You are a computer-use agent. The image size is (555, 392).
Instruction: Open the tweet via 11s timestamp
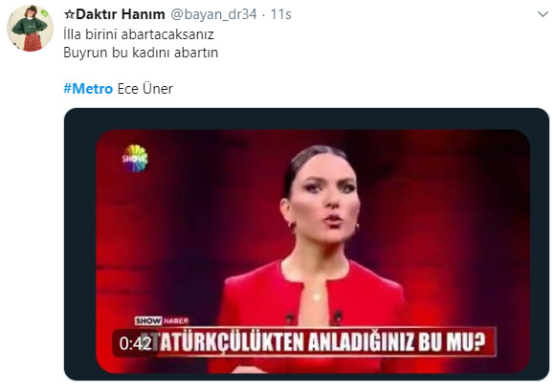(280, 14)
